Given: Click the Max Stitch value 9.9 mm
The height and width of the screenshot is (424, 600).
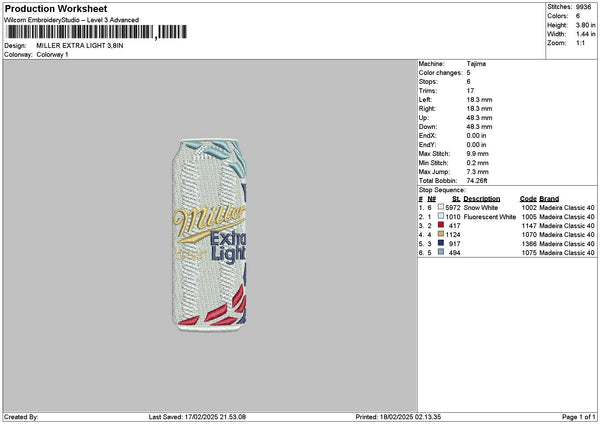Looking at the screenshot, I should pyautogui.click(x=478, y=154).
